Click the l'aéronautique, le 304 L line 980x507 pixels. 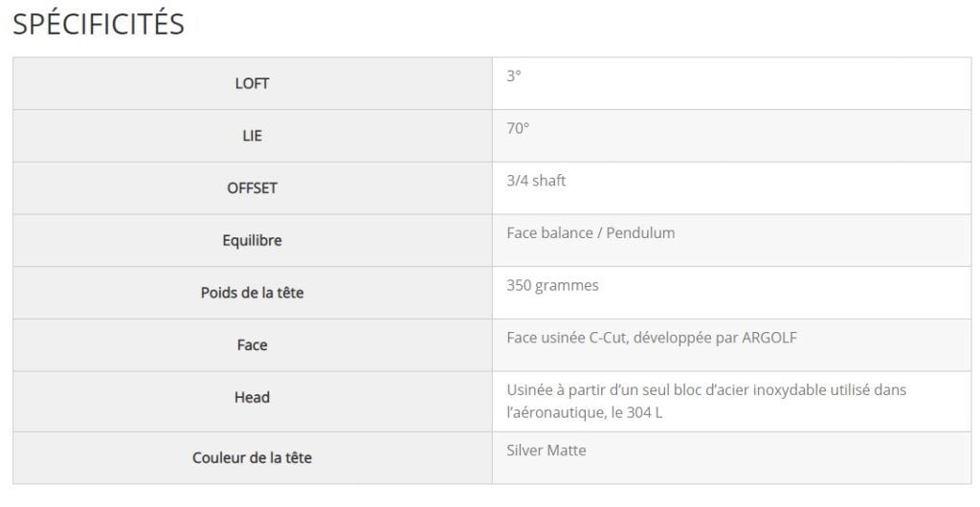point(585,412)
